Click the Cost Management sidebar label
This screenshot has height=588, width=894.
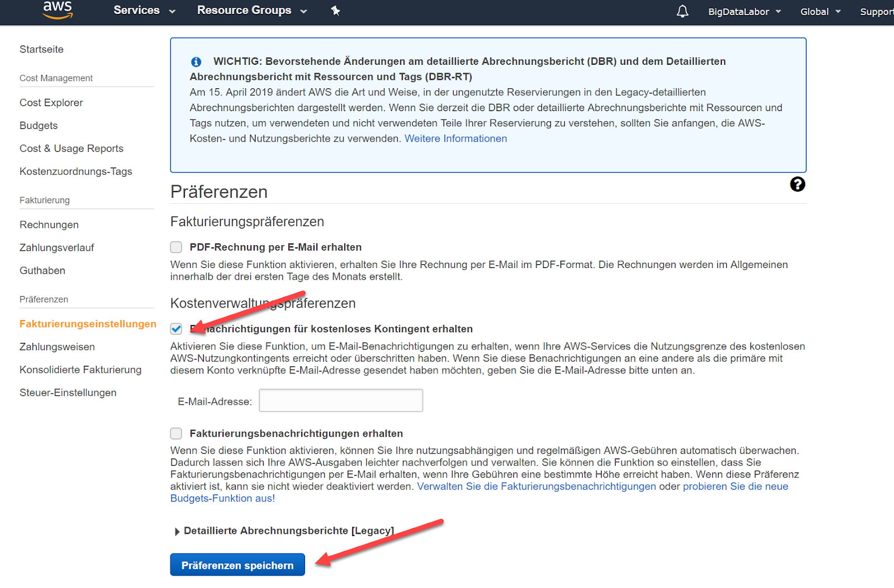coord(56,78)
